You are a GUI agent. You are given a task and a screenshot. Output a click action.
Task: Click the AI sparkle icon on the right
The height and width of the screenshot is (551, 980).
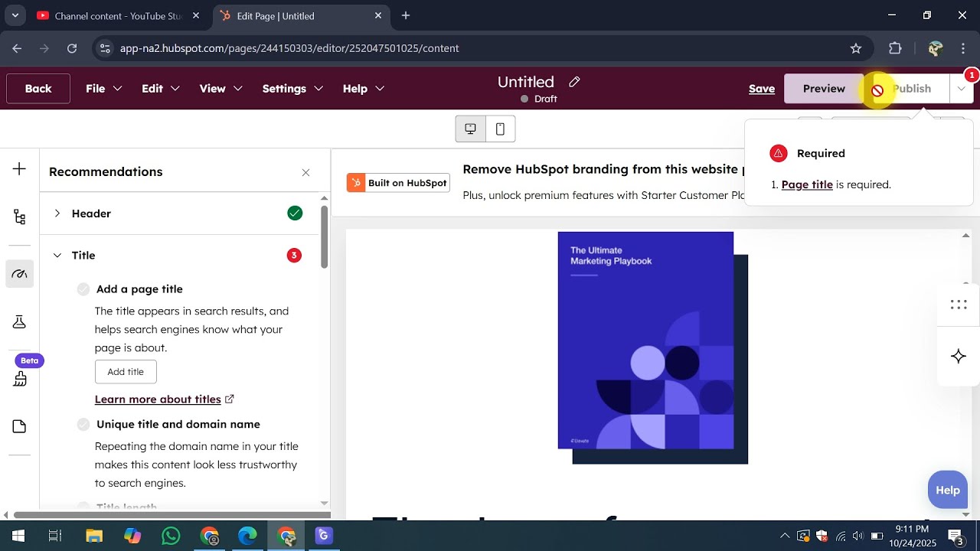coord(959,356)
